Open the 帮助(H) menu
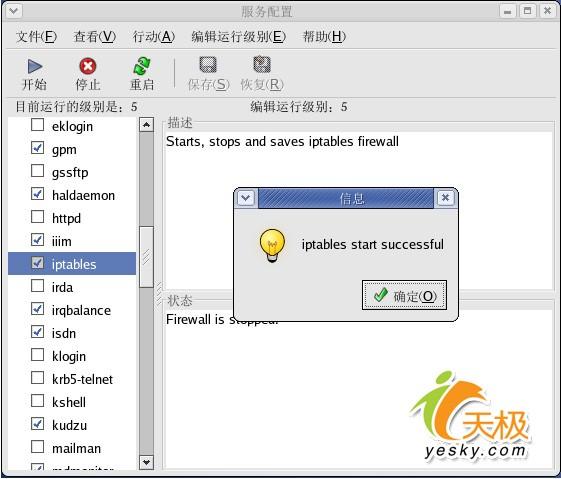Screen dimensions: 561x479 tap(325, 36)
